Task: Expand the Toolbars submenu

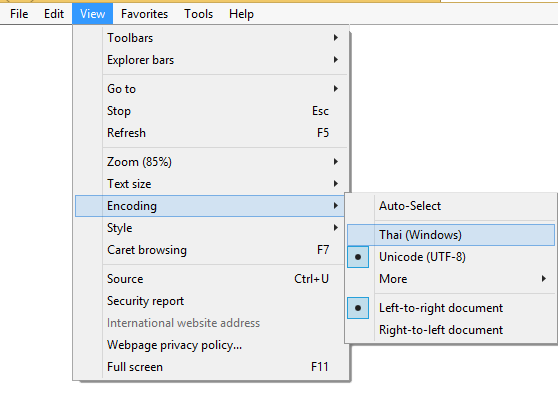Action: 210,38
